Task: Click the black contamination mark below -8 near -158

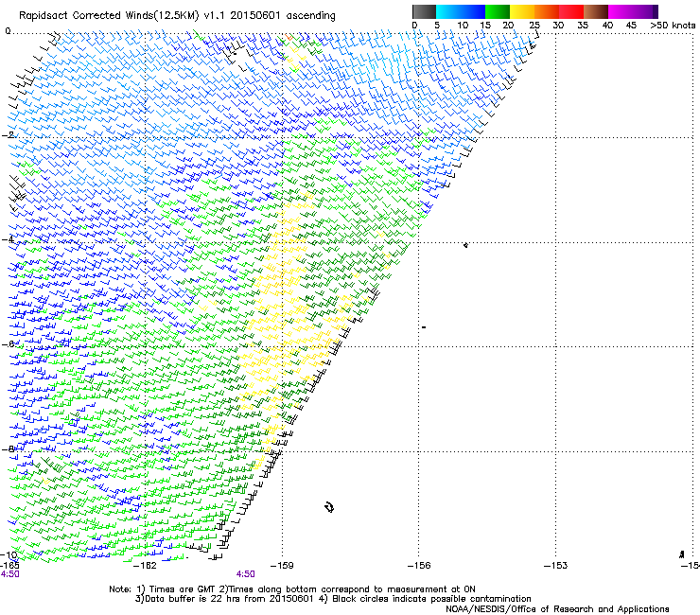Action: (x=329, y=507)
